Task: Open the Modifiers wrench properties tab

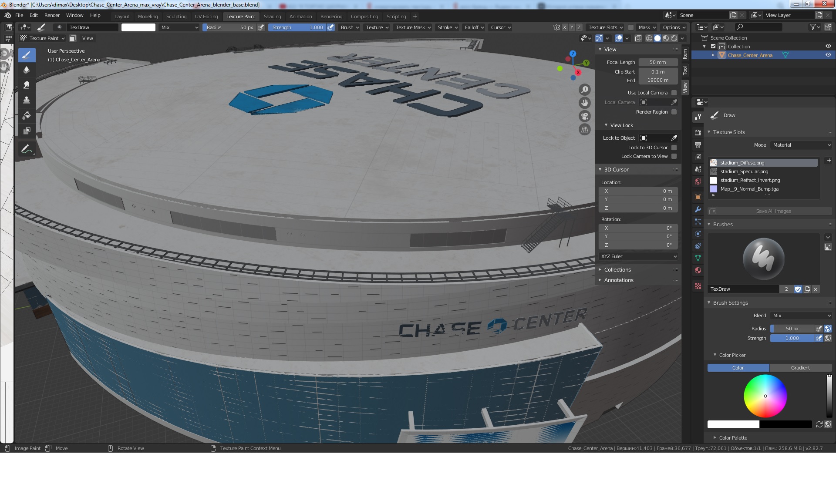Action: 698,209
